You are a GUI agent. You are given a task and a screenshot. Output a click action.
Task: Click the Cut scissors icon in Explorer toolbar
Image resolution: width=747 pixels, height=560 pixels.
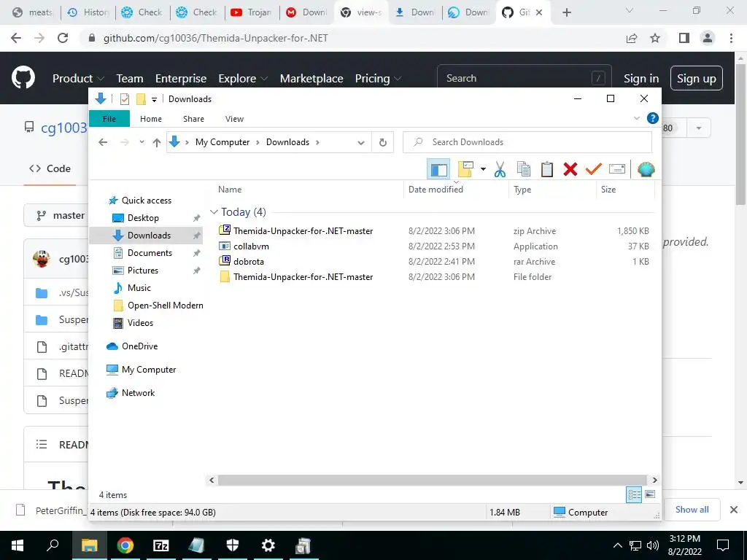pyautogui.click(x=500, y=169)
